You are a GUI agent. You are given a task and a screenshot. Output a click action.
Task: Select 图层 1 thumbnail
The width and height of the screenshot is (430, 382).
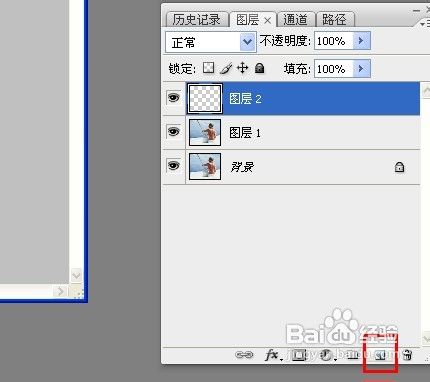(205, 132)
